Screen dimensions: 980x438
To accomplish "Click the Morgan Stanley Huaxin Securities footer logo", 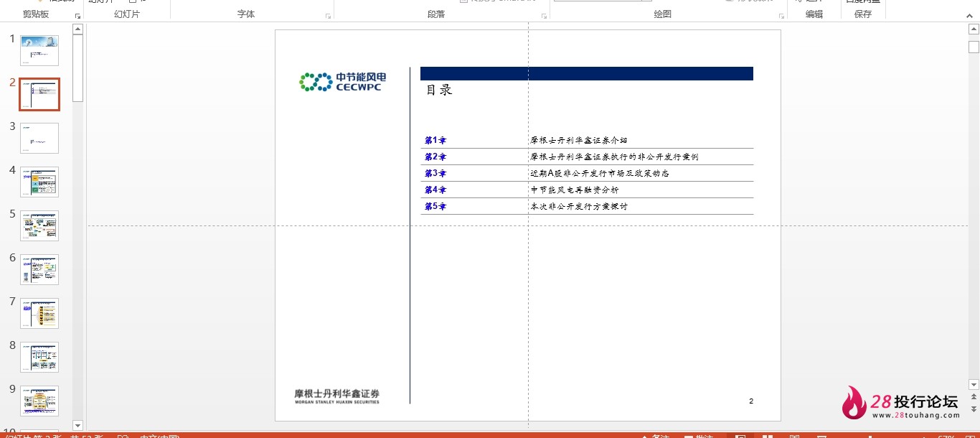I will pyautogui.click(x=337, y=396).
